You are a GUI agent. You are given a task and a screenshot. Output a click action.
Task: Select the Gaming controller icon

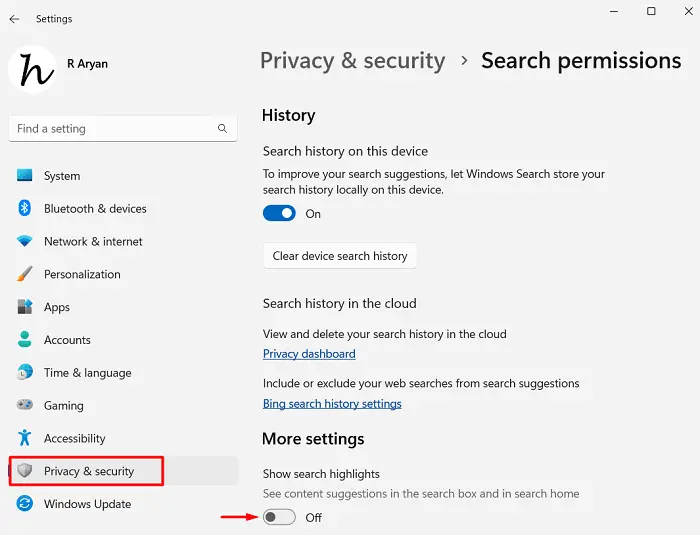point(25,406)
